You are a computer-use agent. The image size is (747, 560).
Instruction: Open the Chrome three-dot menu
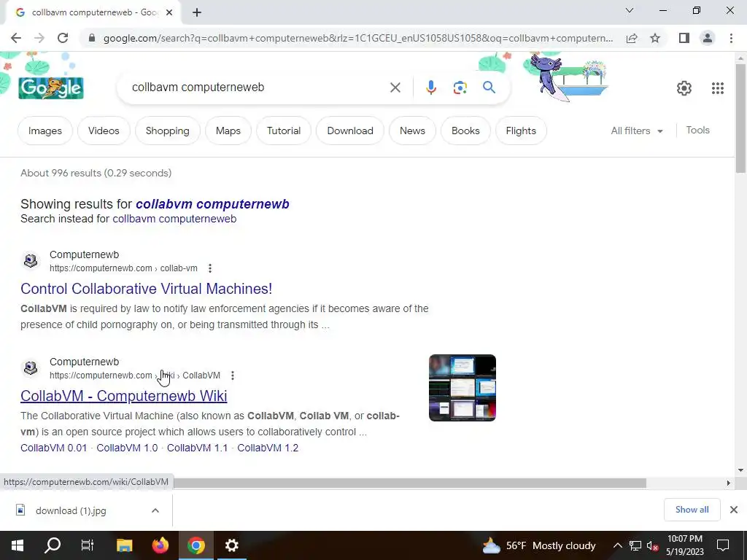point(731,38)
